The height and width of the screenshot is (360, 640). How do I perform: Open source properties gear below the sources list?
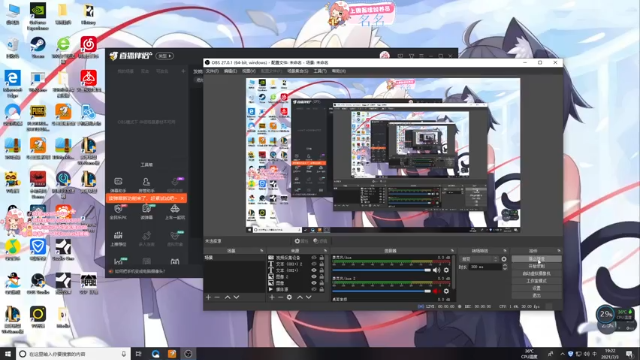(x=289, y=298)
